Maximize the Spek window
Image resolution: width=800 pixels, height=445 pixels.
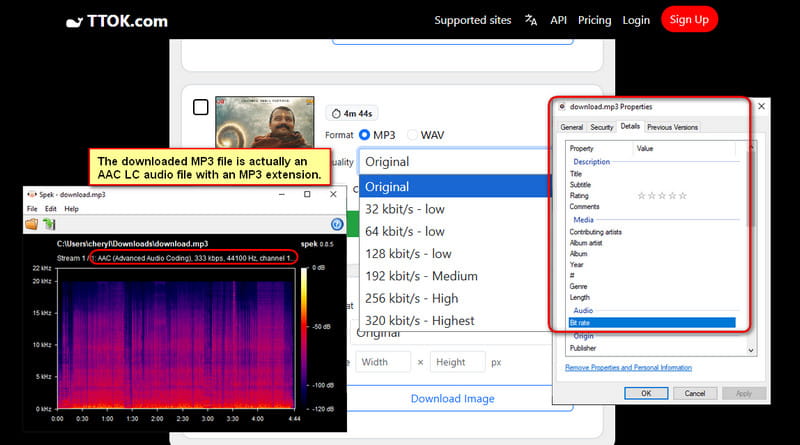coord(307,194)
